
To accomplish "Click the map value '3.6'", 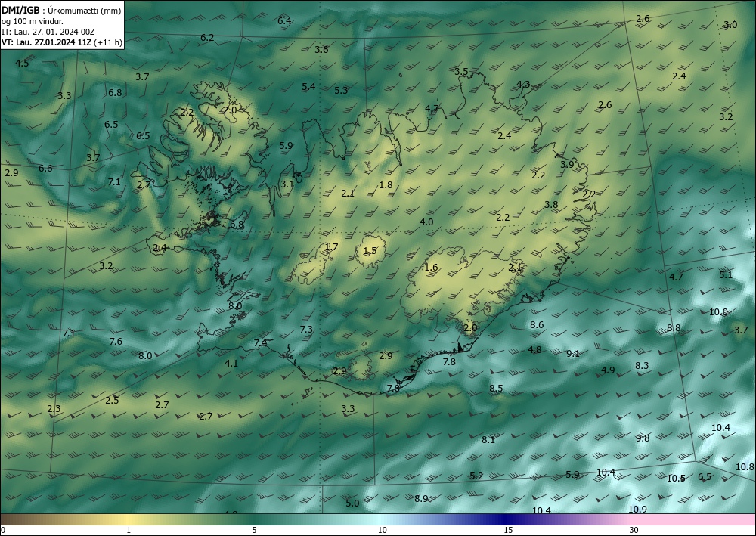I will [321, 50].
